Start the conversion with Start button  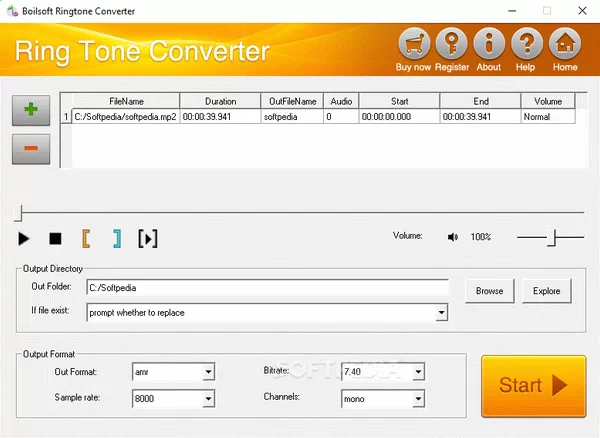[x=533, y=386]
